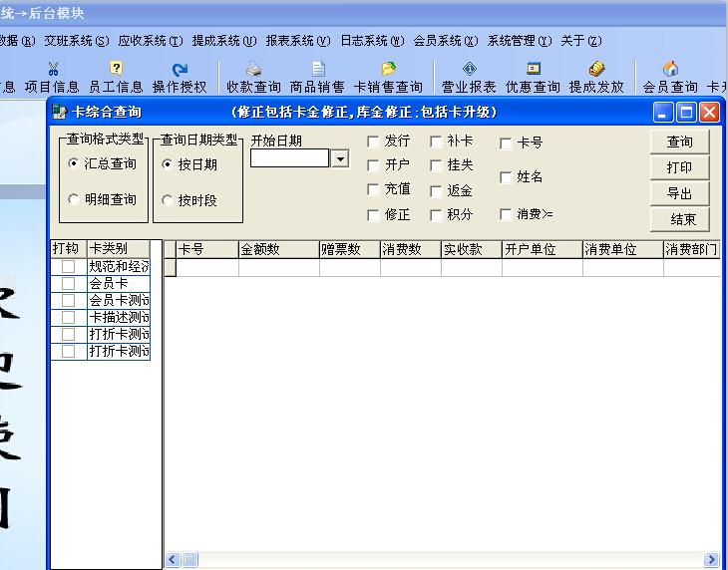The image size is (728, 570).
Task: Open 卡销售查询 folder icon
Action: coord(389,69)
